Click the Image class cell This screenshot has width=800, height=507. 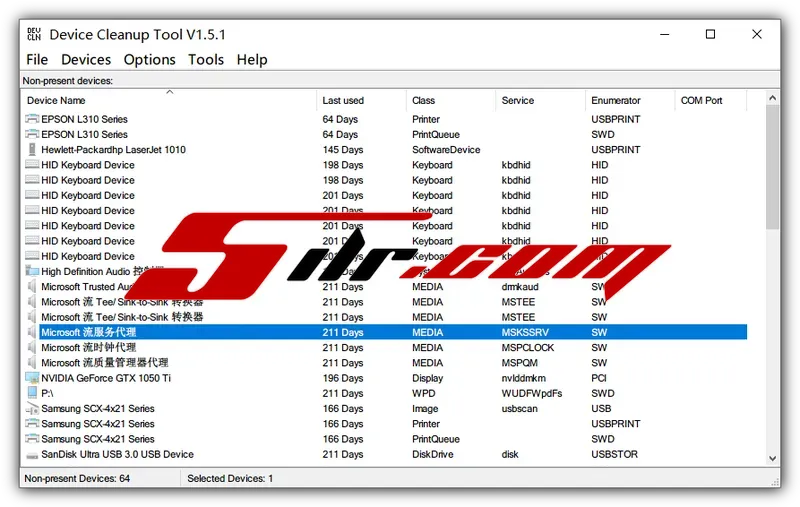425,409
